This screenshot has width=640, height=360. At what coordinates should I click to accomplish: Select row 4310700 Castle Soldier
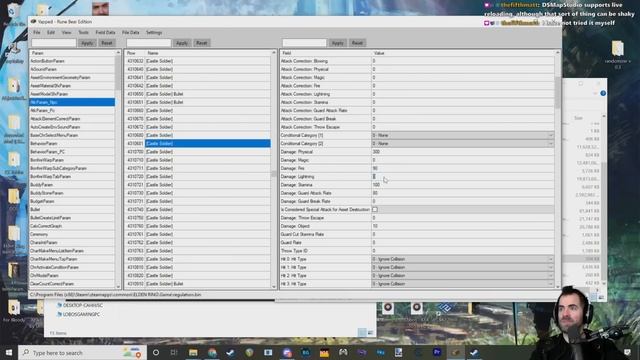[x=198, y=152]
